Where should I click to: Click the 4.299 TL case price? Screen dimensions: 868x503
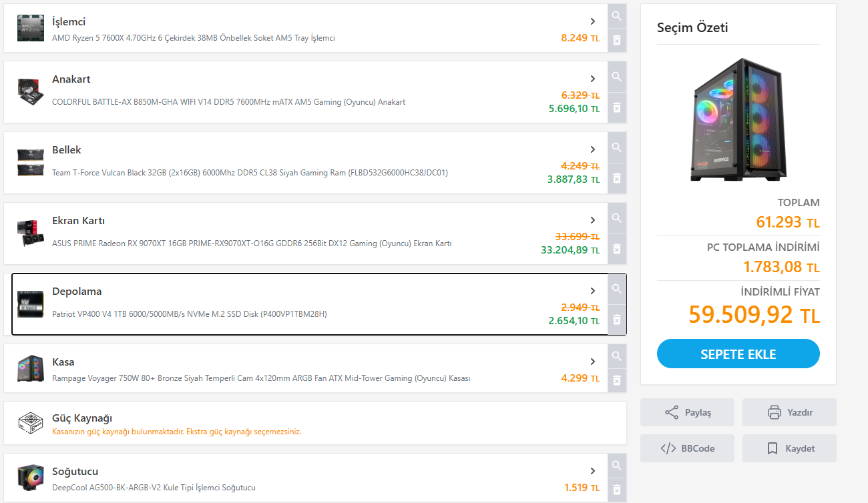[580, 378]
